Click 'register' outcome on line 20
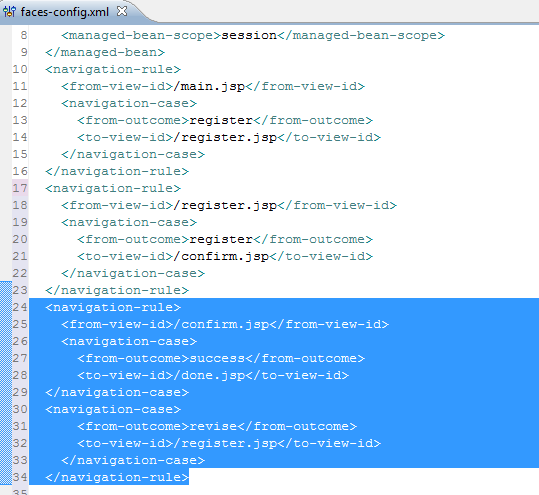The width and height of the screenshot is (539, 495). 221,239
